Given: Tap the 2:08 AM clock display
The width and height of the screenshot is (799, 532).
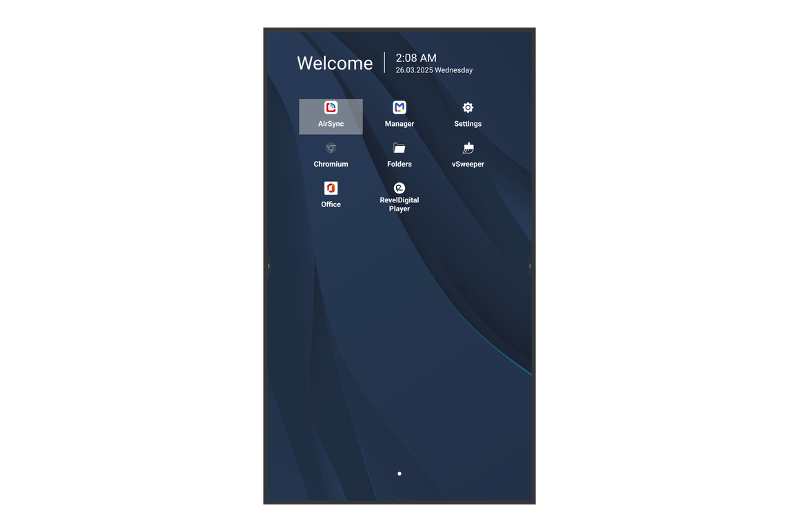Looking at the screenshot, I should 415,58.
